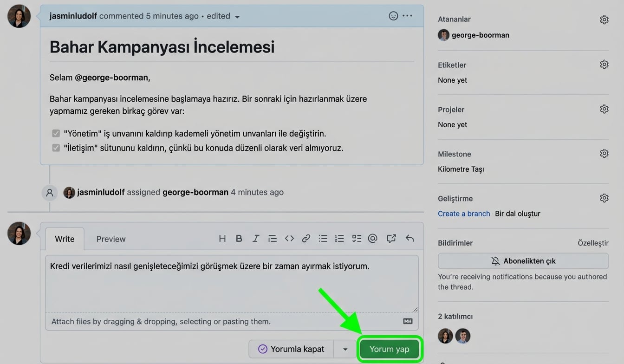This screenshot has height=364, width=624.
Task: Open the dropdown next to Yorumla kapat
Action: click(x=344, y=349)
